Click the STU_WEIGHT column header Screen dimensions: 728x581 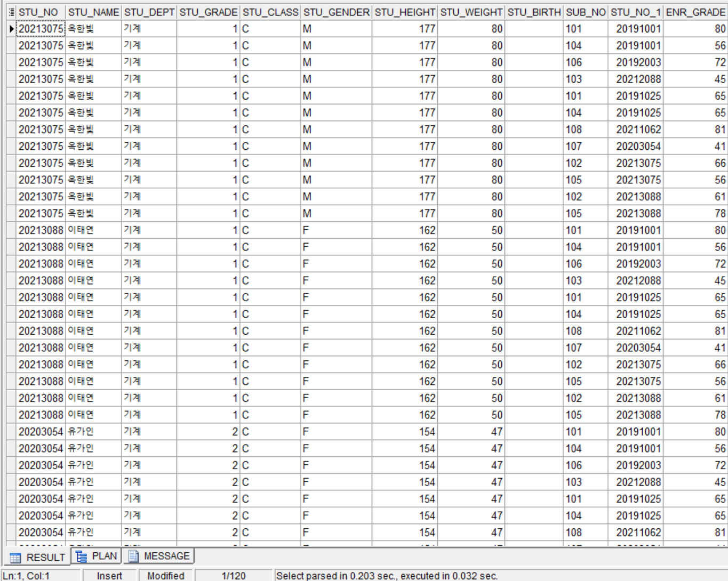click(x=471, y=12)
